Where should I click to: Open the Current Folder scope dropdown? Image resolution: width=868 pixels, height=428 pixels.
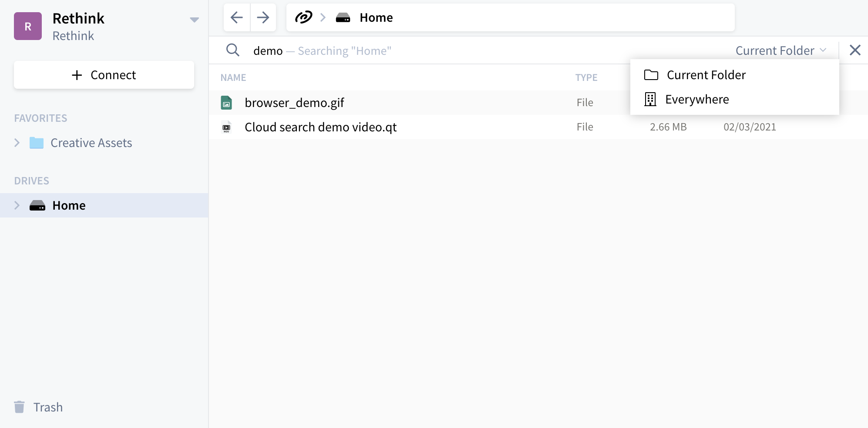pyautogui.click(x=781, y=50)
